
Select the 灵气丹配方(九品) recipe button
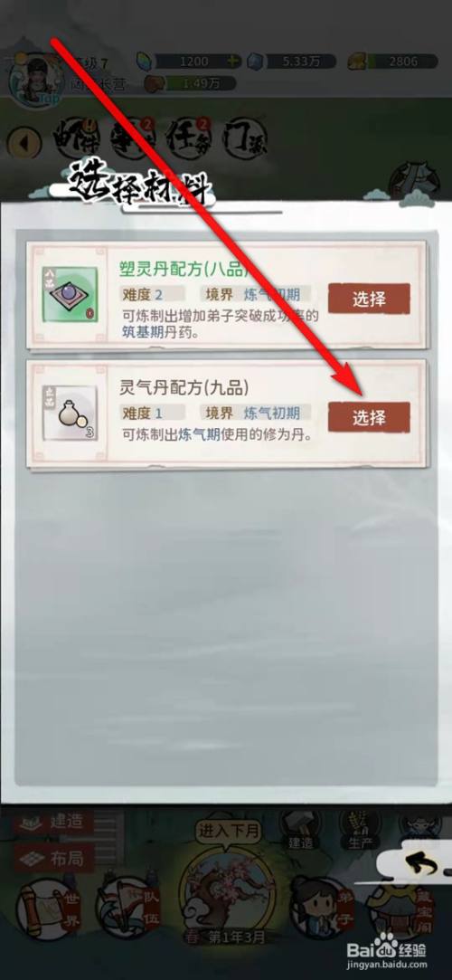point(369,417)
